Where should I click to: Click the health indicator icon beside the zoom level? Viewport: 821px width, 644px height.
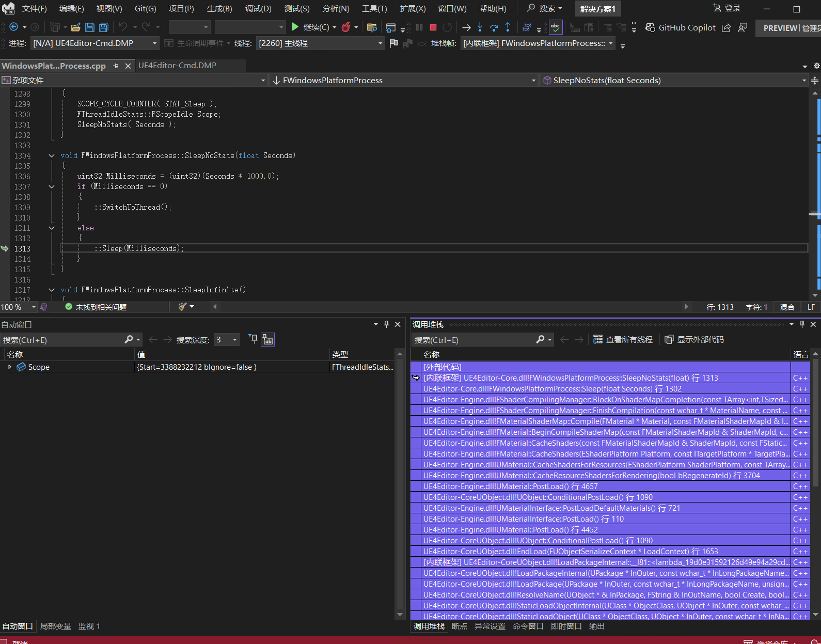pos(43,307)
